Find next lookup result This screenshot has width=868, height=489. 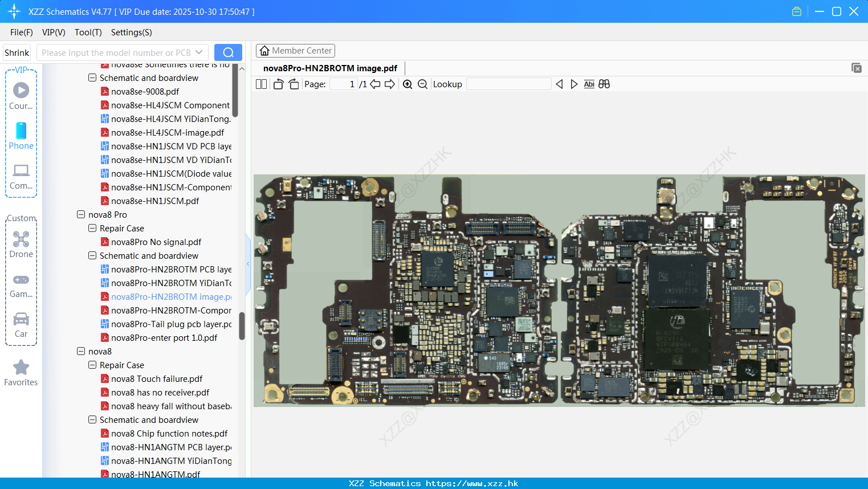tap(574, 84)
